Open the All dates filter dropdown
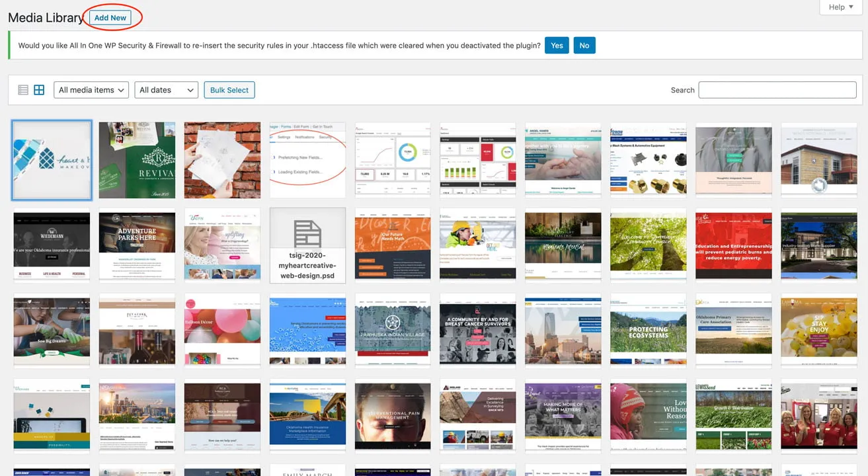The width and height of the screenshot is (868, 476). pos(167,90)
